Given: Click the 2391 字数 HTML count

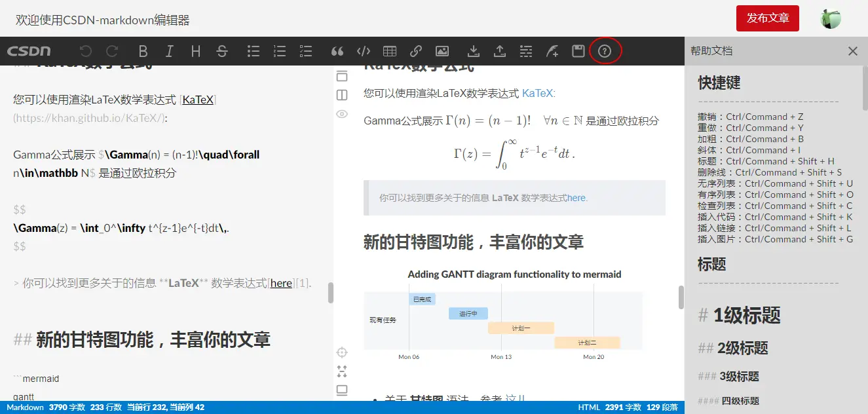Looking at the screenshot, I should click(623, 407).
